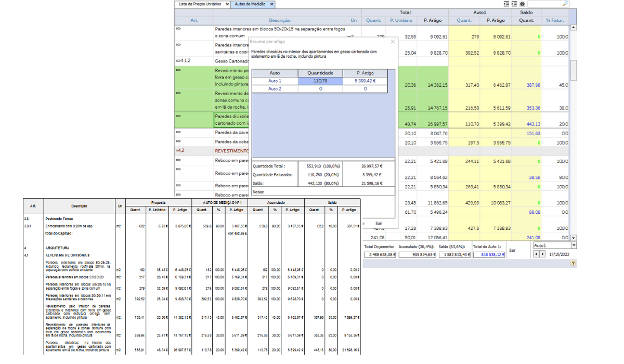
Task: Close the Autos de Medição tab
Action: point(271,4)
